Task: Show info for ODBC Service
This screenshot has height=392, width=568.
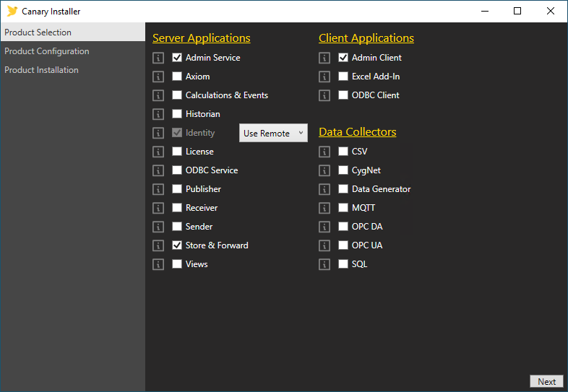Action: point(158,170)
